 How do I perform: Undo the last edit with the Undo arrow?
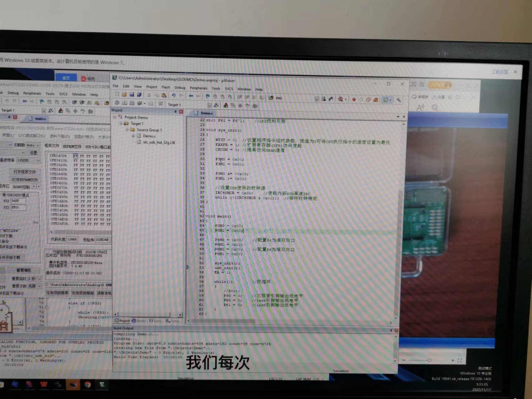(x=173, y=95)
